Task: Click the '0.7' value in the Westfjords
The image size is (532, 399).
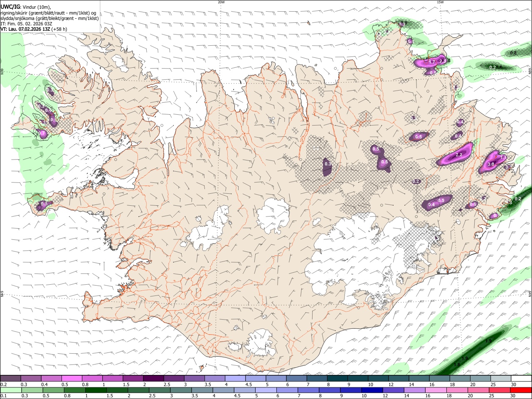Action: pos(42,133)
